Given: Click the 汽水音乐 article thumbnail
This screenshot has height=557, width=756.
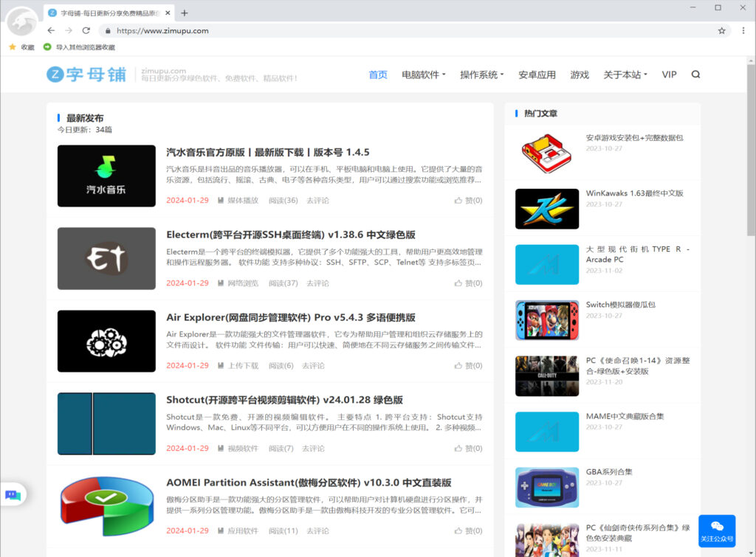Looking at the screenshot, I should click(106, 176).
